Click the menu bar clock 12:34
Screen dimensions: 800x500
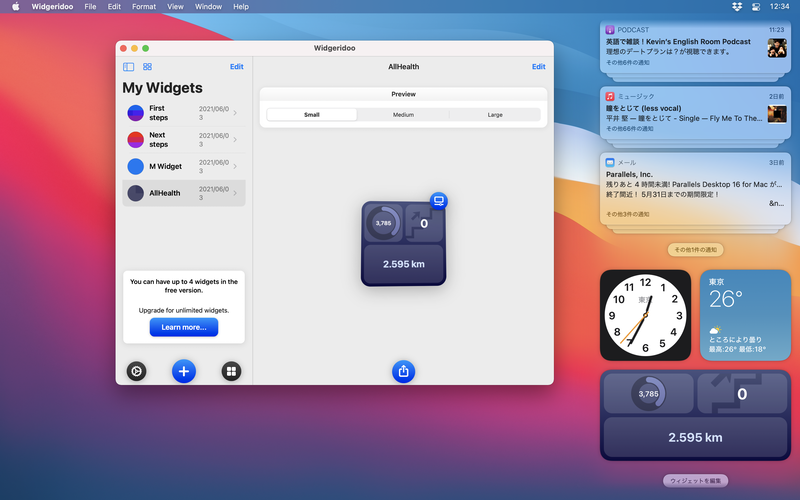click(779, 7)
